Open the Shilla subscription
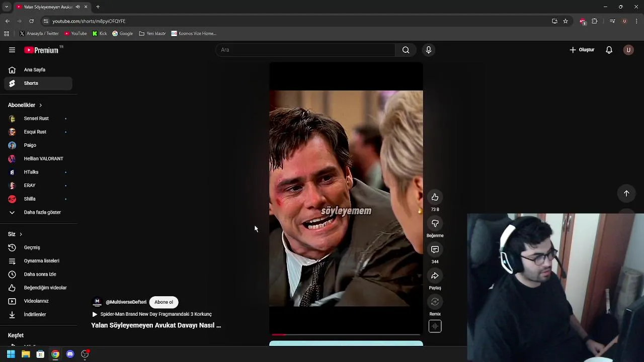644x362 pixels. 38,199
